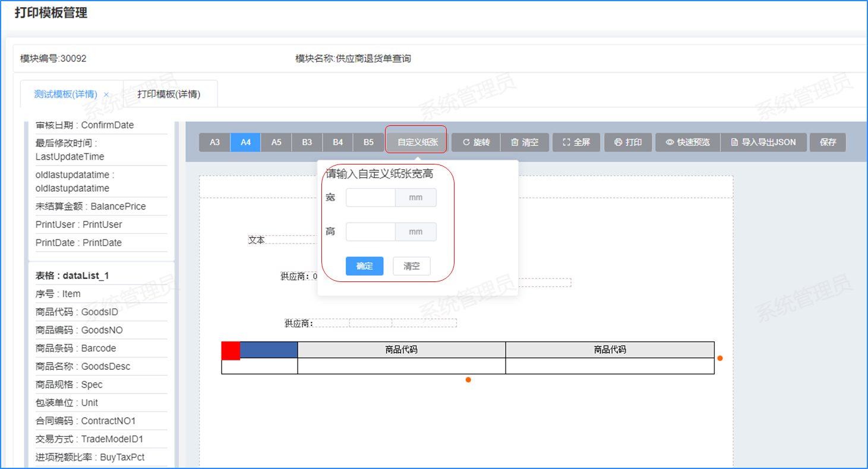This screenshot has height=469, width=868.
Task: Click the 模块编号:30092 text
Action: click(53, 59)
